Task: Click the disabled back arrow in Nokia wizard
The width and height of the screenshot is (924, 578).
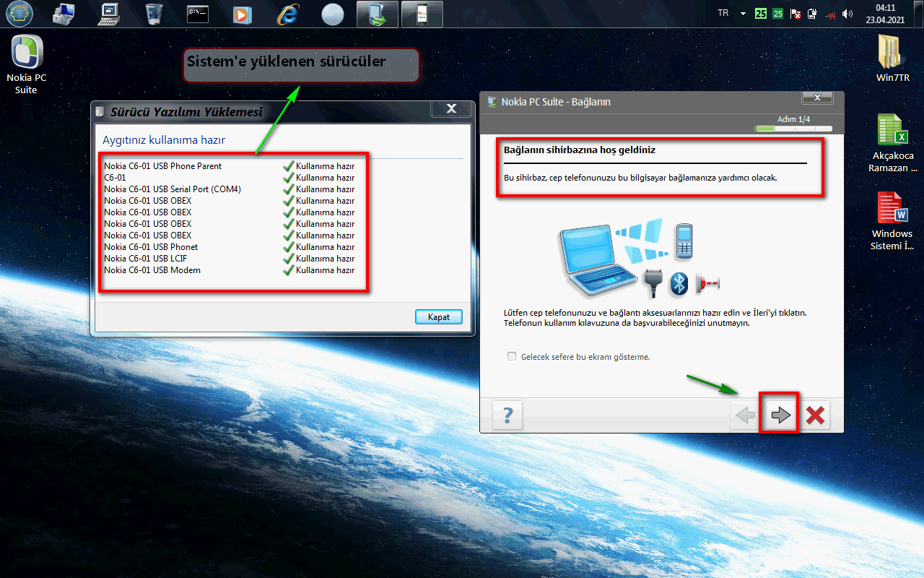Action: coord(745,415)
